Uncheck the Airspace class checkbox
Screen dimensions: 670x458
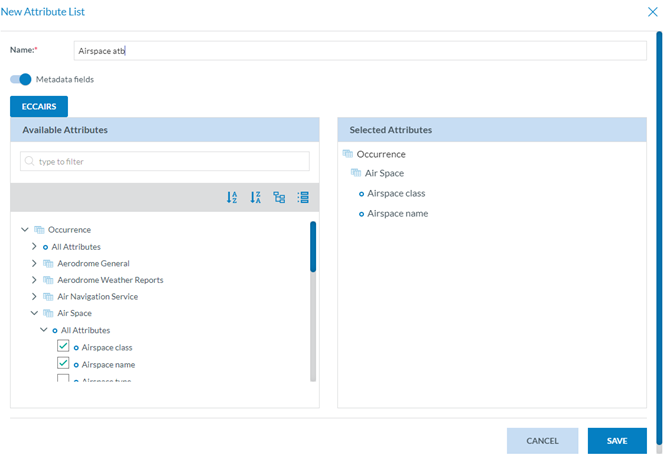(x=63, y=347)
